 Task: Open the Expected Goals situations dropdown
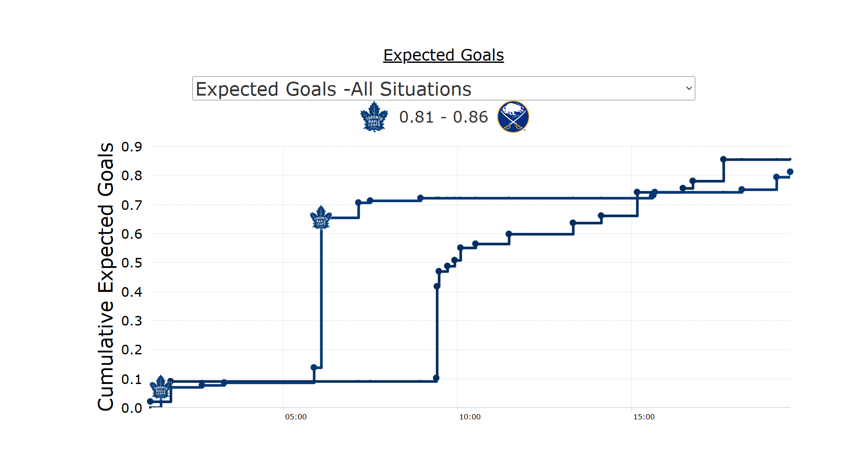coord(443,89)
